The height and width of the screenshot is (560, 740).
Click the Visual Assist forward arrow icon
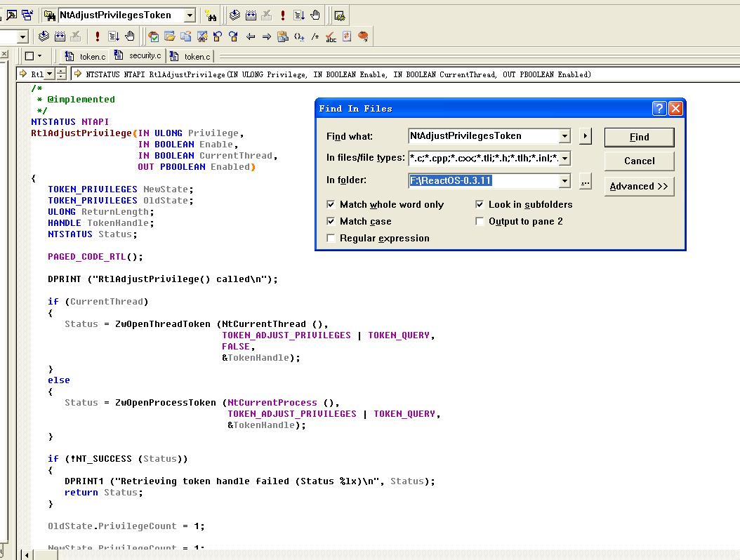tap(267, 36)
